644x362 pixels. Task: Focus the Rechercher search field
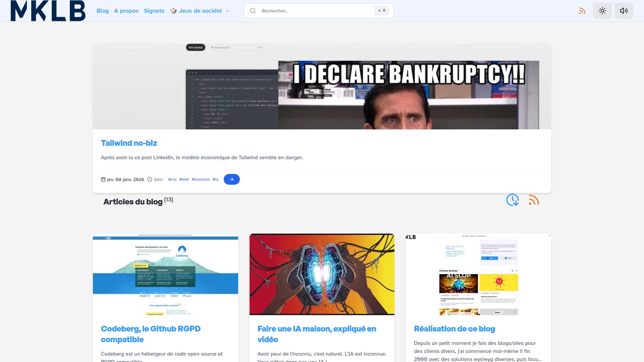coord(319,11)
